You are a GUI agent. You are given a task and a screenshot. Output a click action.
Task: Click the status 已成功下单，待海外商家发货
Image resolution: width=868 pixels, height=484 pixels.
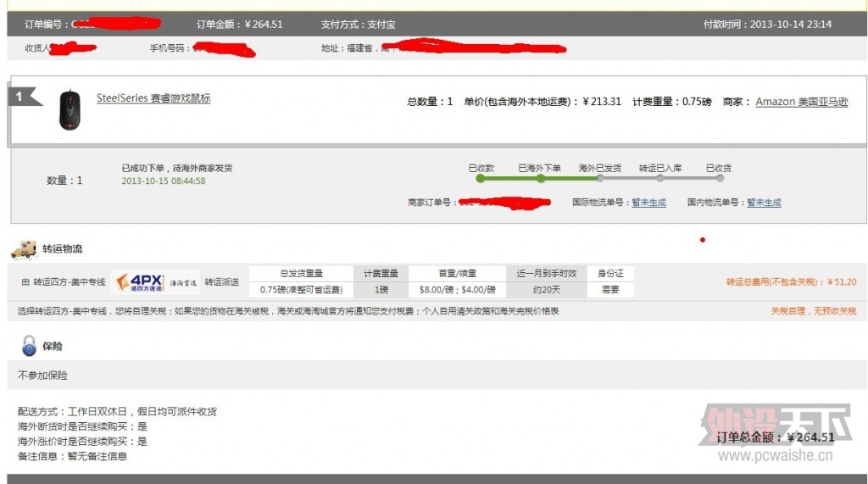pyautogui.click(x=177, y=168)
